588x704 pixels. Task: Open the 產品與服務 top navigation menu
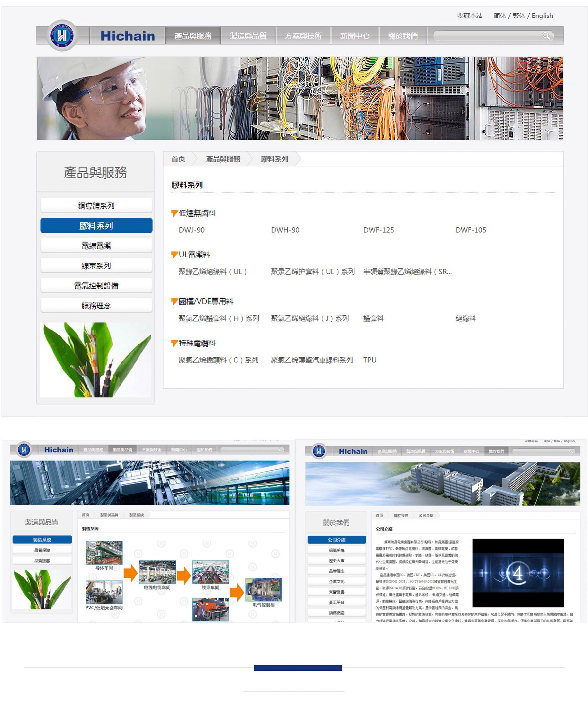pos(193,36)
